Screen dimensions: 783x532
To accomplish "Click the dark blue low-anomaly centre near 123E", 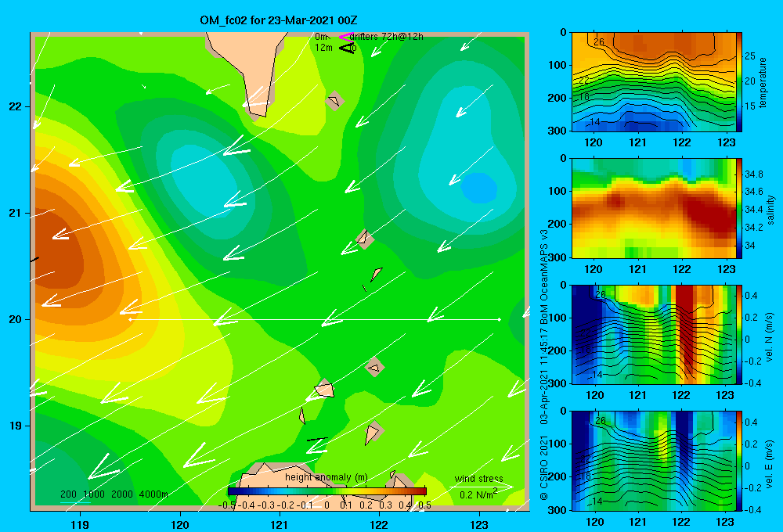I will 479,188.
